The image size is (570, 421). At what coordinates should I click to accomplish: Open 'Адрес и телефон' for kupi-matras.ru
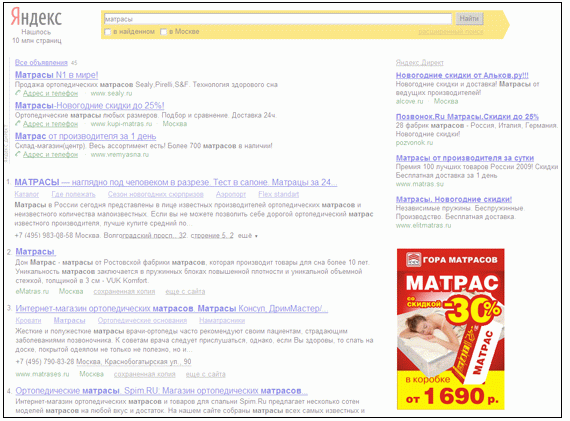50,124
